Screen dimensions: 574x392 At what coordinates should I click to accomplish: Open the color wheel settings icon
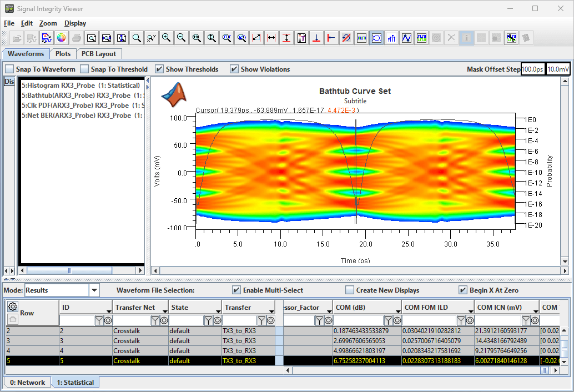point(62,38)
